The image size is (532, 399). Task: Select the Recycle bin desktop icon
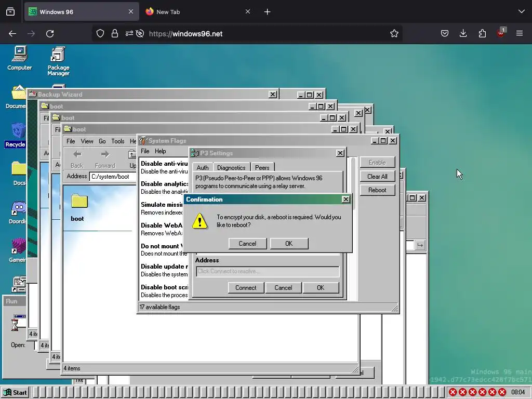(x=15, y=135)
